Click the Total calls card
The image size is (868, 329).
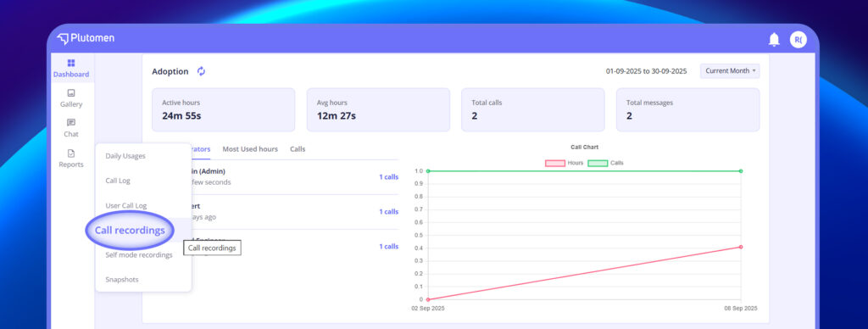point(532,109)
